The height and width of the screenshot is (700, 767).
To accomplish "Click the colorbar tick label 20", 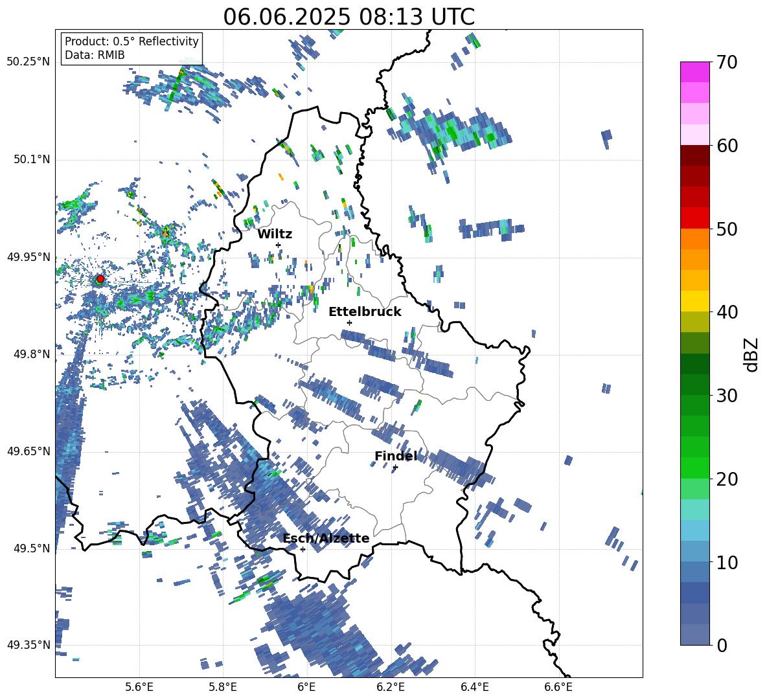I will (727, 479).
